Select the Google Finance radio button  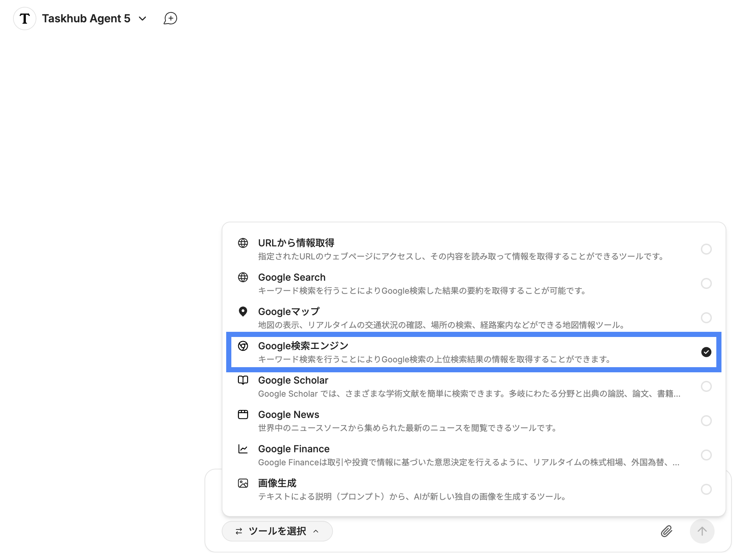click(706, 455)
